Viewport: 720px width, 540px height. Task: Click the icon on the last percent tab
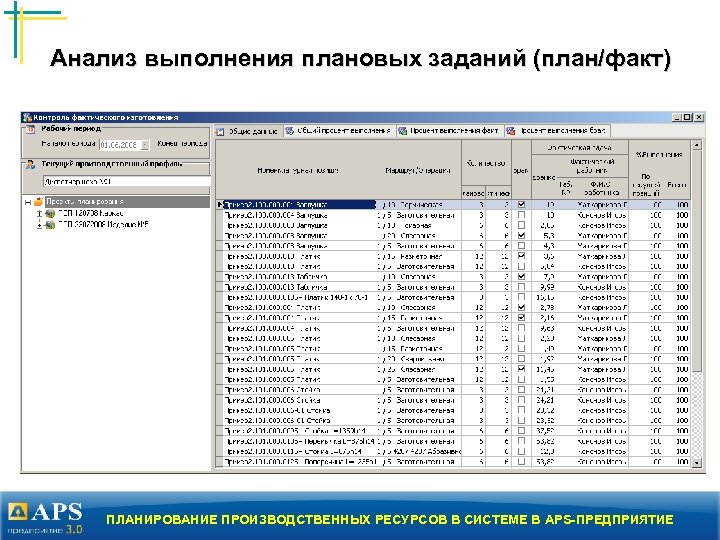coord(511,131)
